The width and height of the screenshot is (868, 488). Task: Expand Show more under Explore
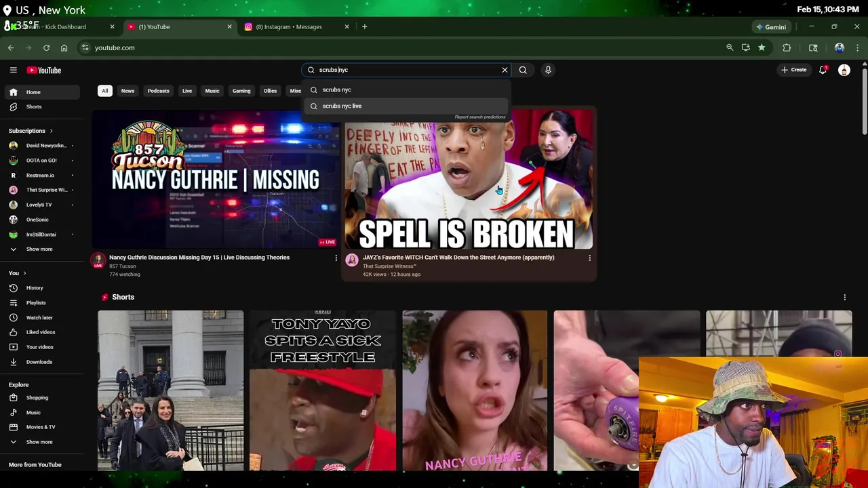click(x=41, y=442)
